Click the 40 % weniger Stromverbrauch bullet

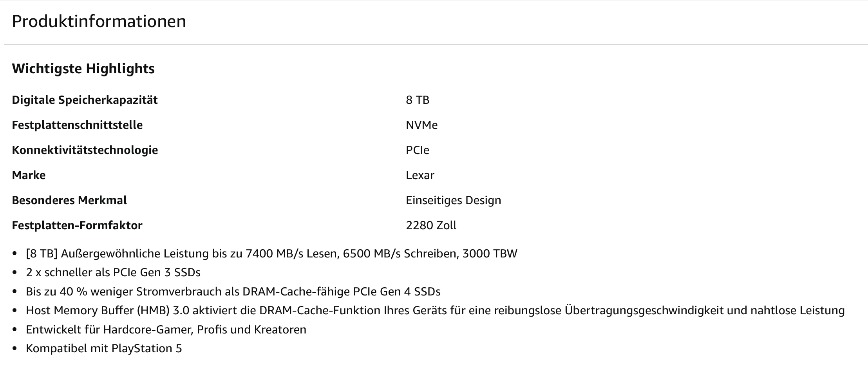[233, 292]
